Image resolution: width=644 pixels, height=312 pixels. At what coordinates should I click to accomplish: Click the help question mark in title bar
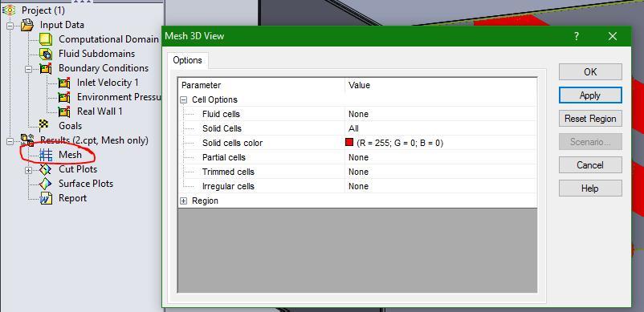coord(577,36)
